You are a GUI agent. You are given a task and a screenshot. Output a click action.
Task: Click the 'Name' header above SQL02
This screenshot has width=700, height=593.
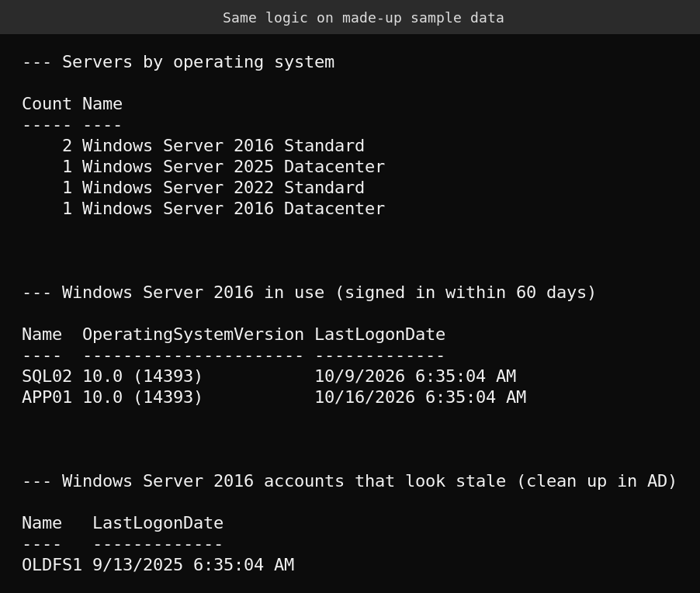tap(42, 335)
